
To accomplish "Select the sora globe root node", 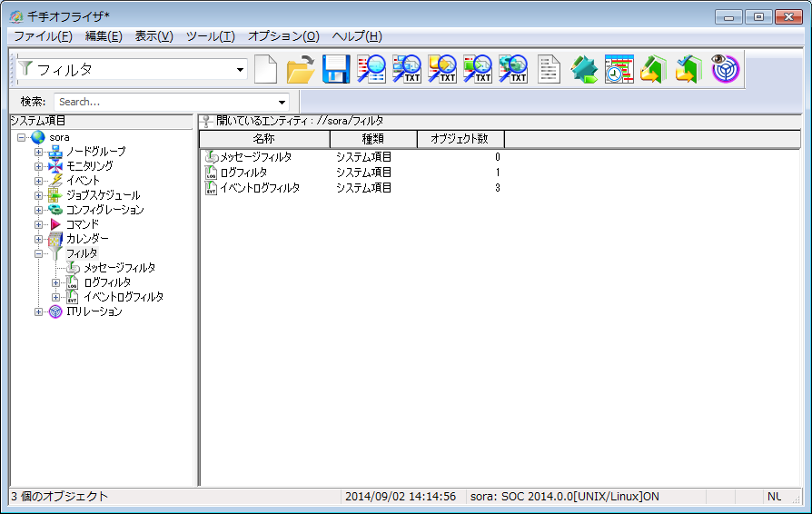I will point(59,137).
